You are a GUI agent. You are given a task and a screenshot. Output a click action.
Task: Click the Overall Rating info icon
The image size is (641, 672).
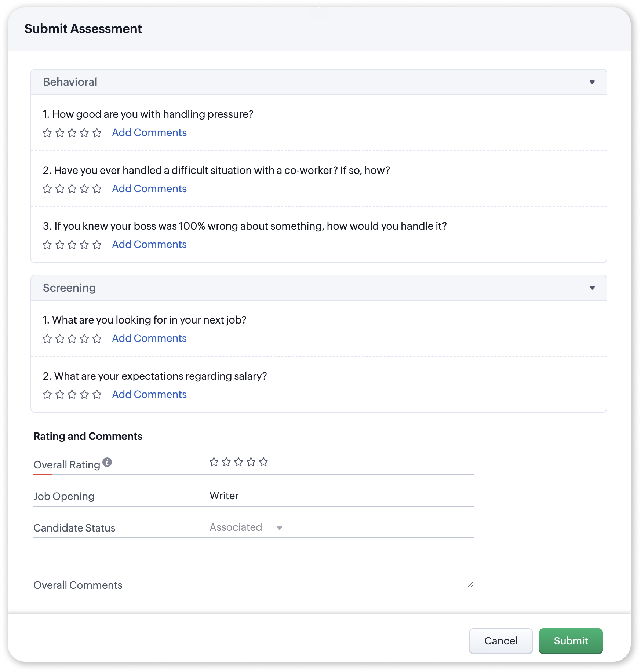[107, 462]
